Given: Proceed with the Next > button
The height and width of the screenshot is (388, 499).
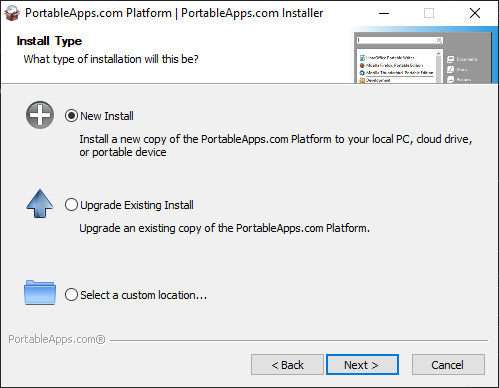Looking at the screenshot, I should click(x=362, y=365).
